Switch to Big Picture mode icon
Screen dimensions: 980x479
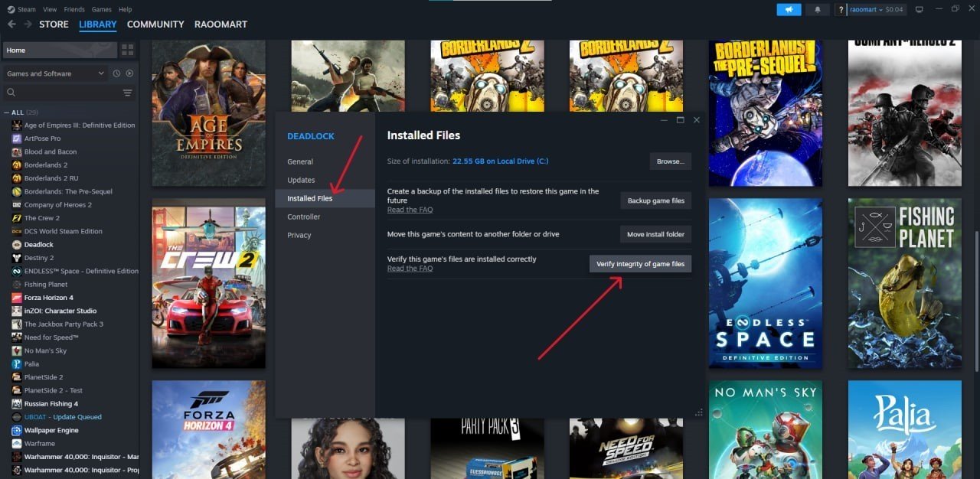pos(920,9)
